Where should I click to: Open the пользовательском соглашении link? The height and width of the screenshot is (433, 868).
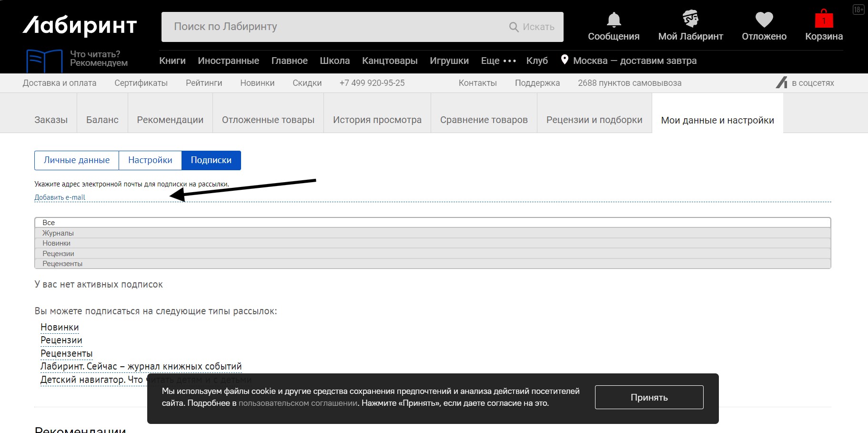point(298,403)
